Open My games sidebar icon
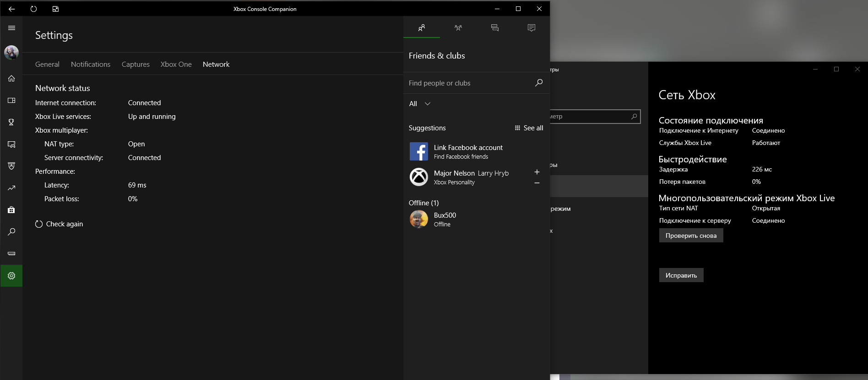The width and height of the screenshot is (868, 380). [x=11, y=100]
